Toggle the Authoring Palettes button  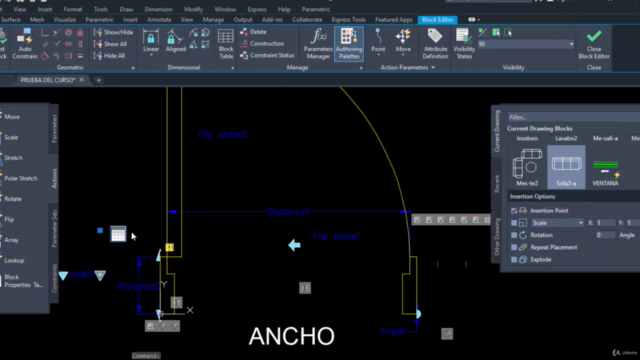coord(349,44)
